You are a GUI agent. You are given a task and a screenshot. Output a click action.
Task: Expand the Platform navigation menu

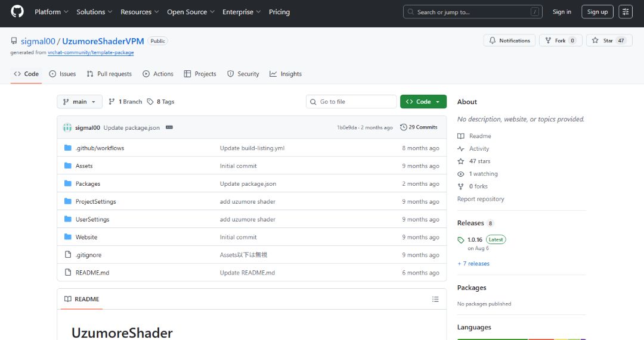coord(51,12)
